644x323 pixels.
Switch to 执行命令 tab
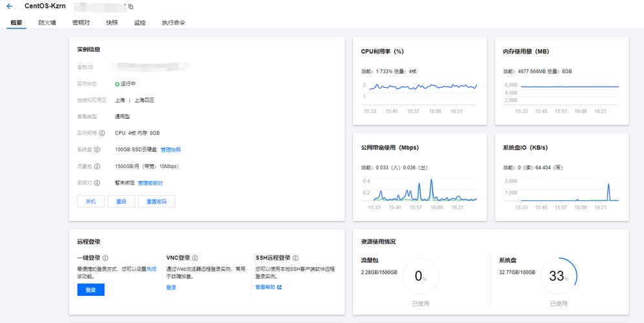(x=173, y=23)
